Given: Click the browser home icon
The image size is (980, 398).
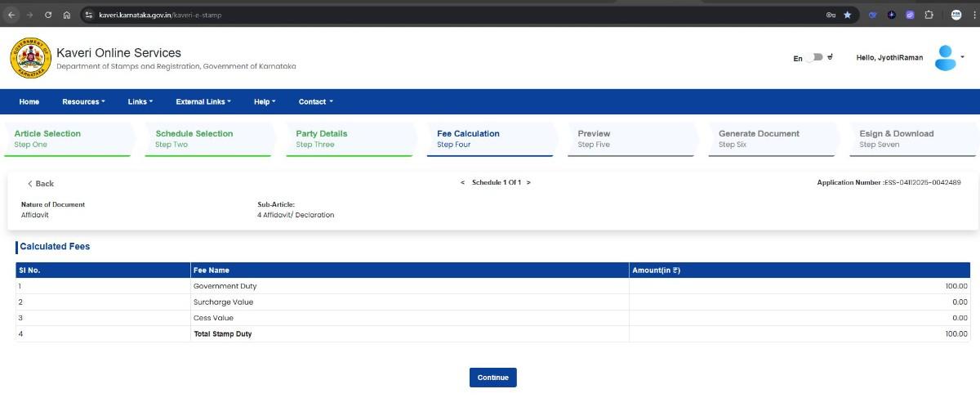Looking at the screenshot, I should 67,15.
